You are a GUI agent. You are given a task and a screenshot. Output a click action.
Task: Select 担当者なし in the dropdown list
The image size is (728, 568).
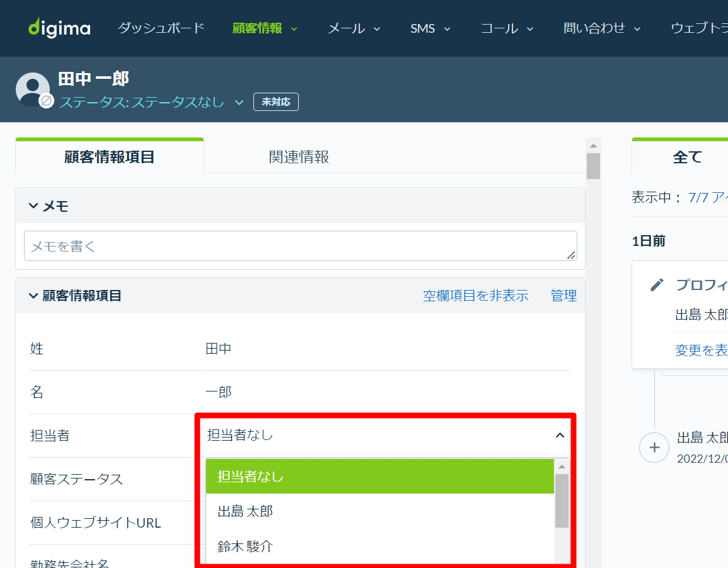pos(380,476)
